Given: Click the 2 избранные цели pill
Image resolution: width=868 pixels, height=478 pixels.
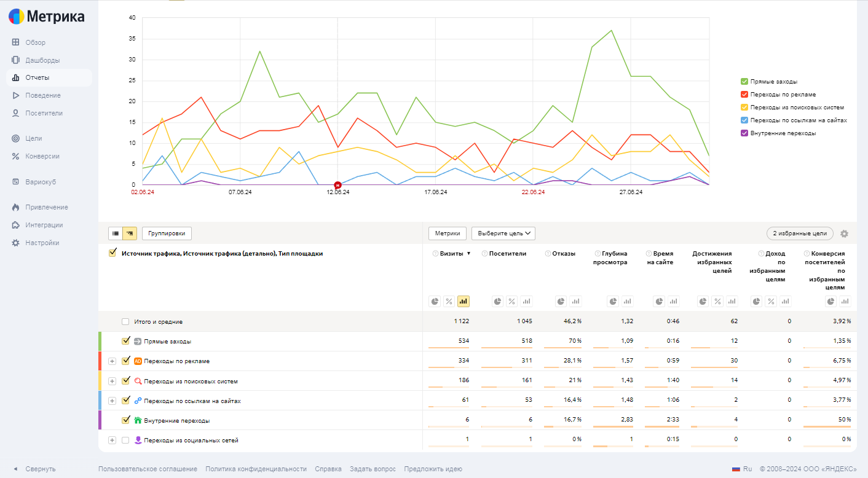Looking at the screenshot, I should 800,233.
